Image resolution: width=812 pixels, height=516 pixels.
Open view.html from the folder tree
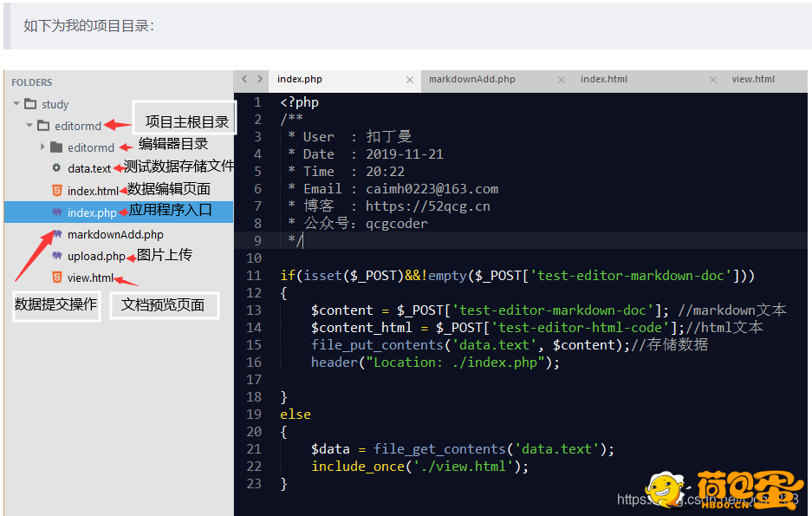tap(90, 278)
